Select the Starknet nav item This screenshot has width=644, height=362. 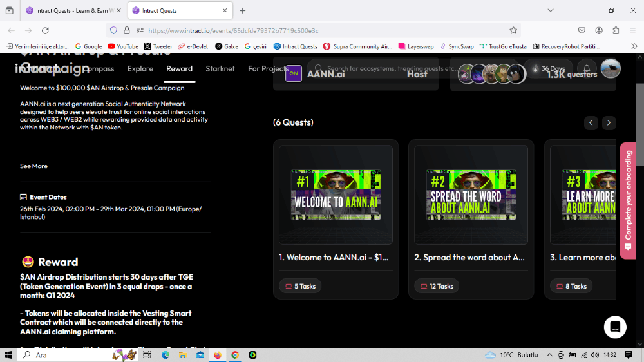coord(220,69)
